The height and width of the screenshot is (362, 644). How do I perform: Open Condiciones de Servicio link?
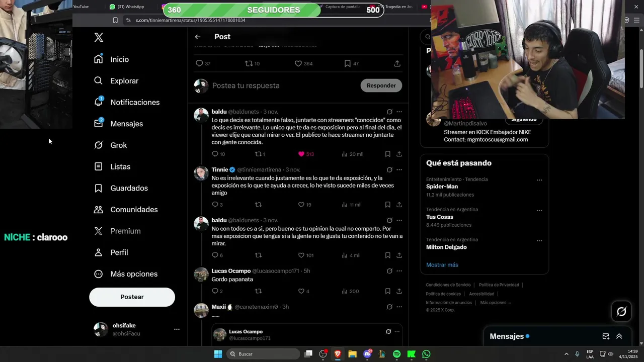(448, 285)
